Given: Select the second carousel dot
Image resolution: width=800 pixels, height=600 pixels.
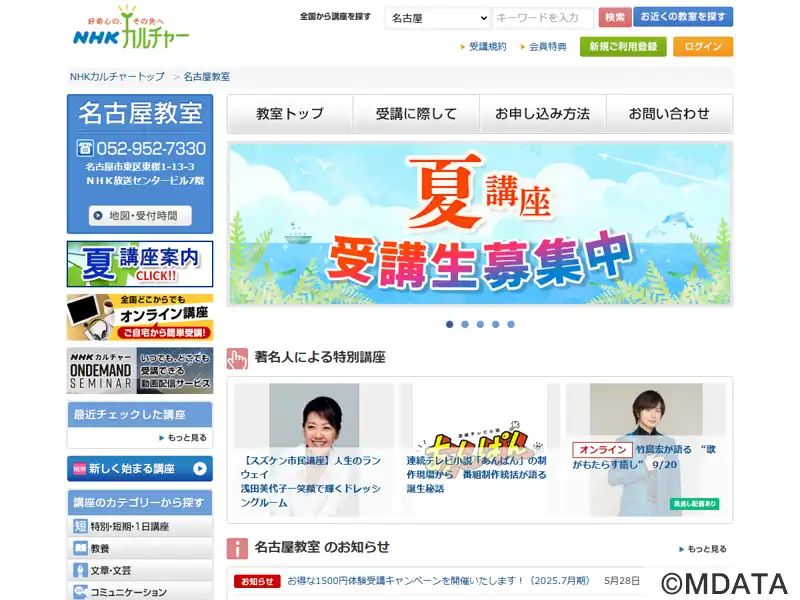Looking at the screenshot, I should 465,324.
